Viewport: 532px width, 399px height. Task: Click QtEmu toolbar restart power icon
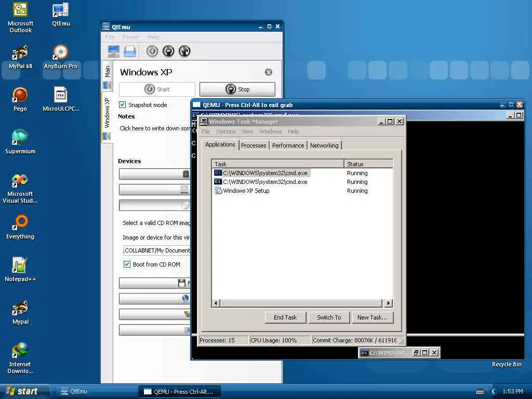[184, 51]
